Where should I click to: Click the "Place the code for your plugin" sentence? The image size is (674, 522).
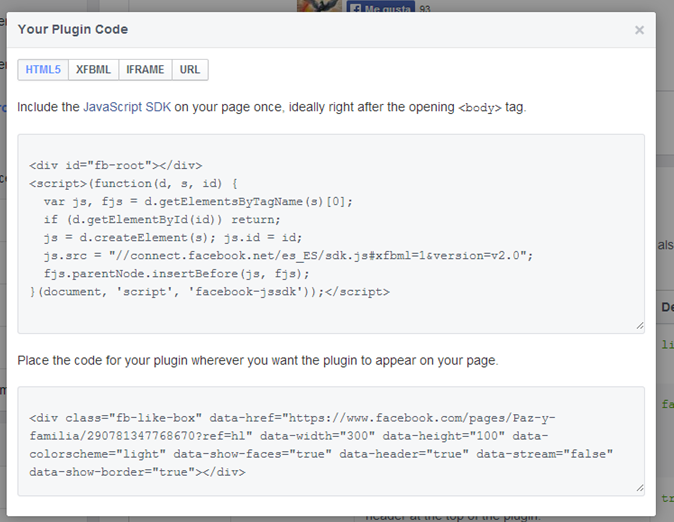pos(257,360)
